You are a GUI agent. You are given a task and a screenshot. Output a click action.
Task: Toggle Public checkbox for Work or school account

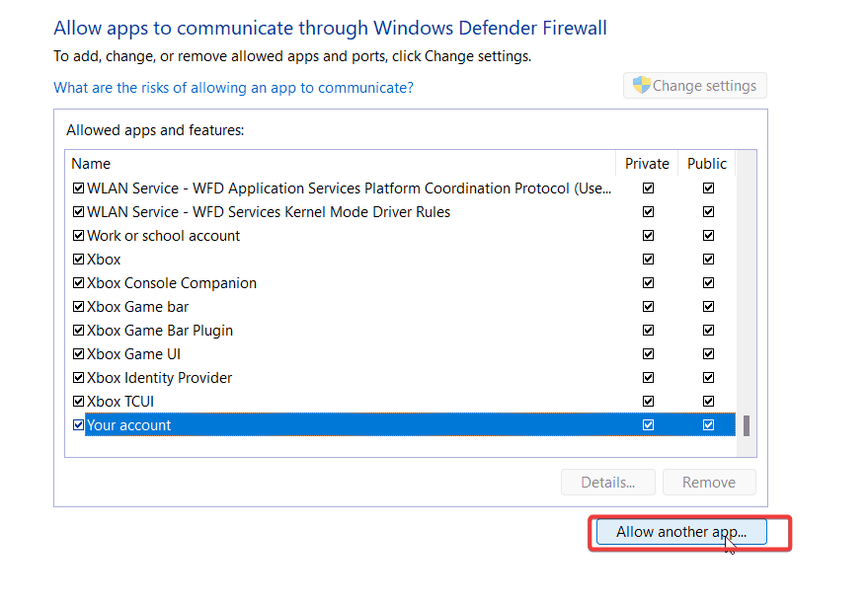pyautogui.click(x=708, y=236)
